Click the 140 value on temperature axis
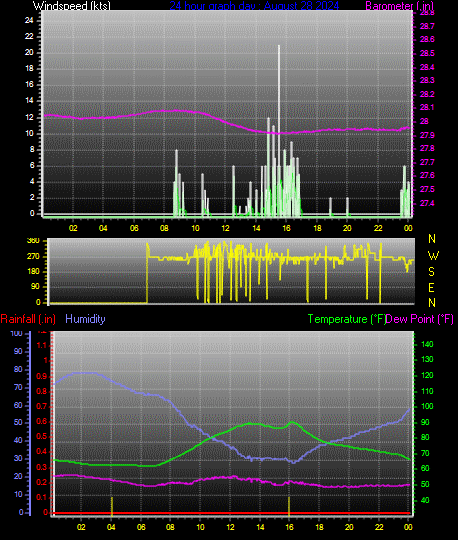 coord(427,344)
